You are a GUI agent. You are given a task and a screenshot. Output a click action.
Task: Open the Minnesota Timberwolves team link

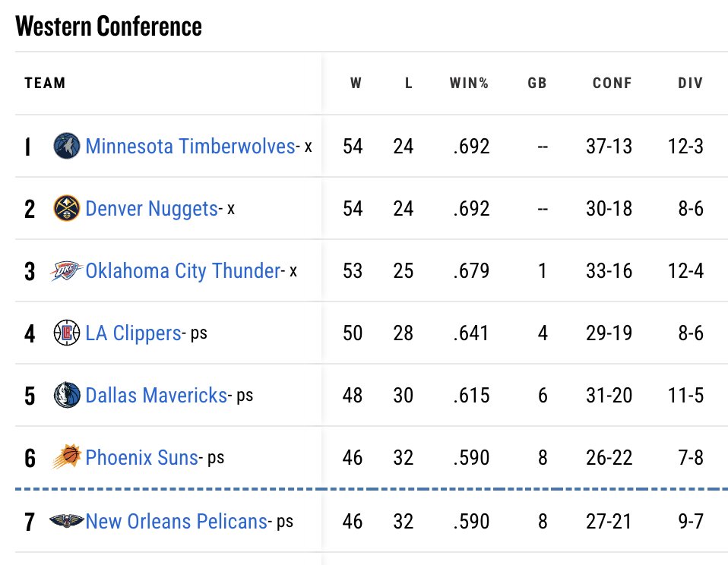point(190,146)
